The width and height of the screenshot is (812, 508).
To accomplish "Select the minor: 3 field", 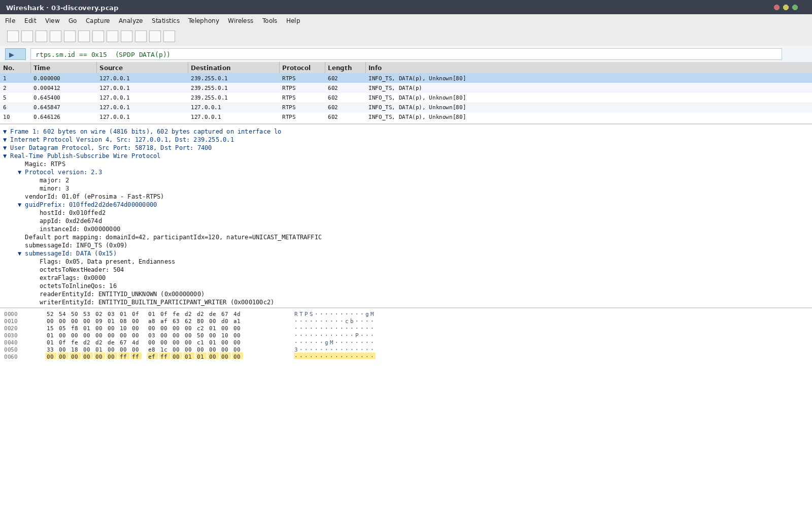I will tap(54, 188).
